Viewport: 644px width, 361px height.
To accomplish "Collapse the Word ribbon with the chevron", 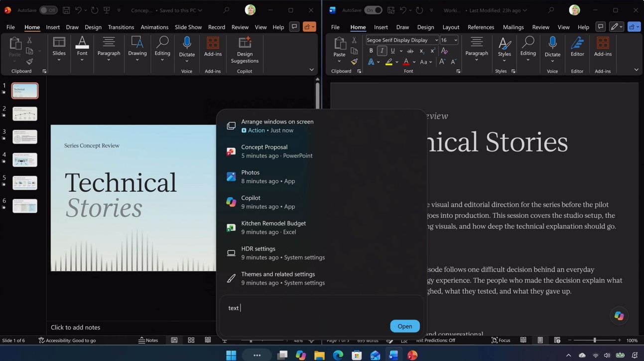I will click(636, 70).
